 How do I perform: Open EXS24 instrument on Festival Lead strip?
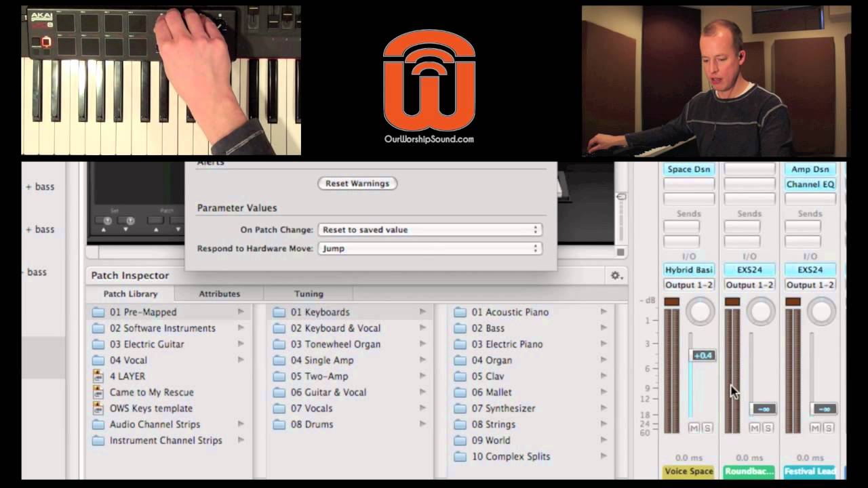click(x=810, y=270)
